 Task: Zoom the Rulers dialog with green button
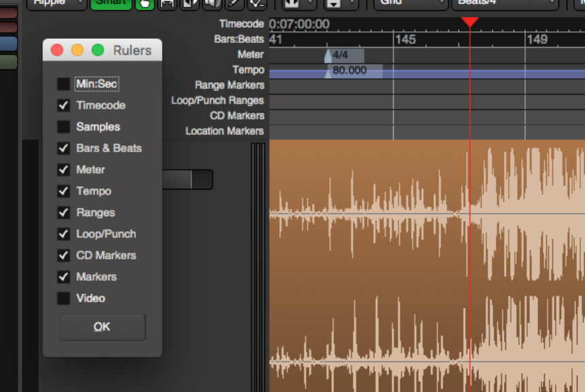pyautogui.click(x=98, y=50)
